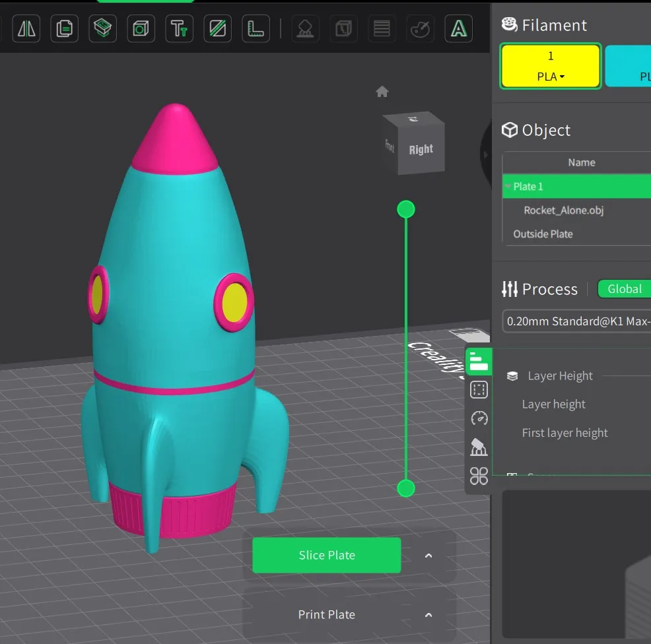Open PLA dropdown on filament 1

point(551,77)
